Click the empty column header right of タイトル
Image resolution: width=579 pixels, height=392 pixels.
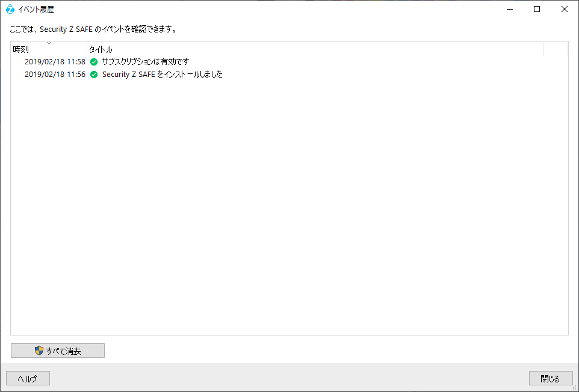(555, 49)
